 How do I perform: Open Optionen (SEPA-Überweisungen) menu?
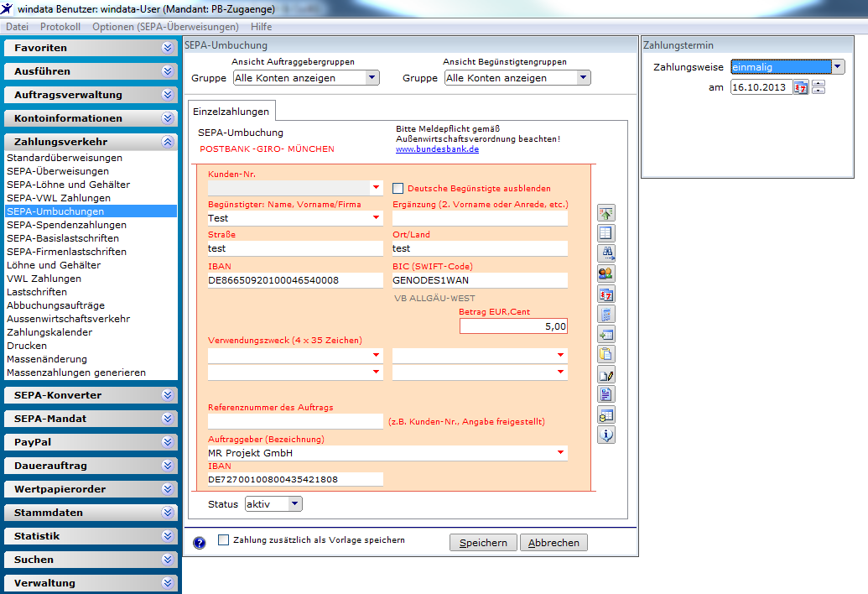tap(165, 27)
